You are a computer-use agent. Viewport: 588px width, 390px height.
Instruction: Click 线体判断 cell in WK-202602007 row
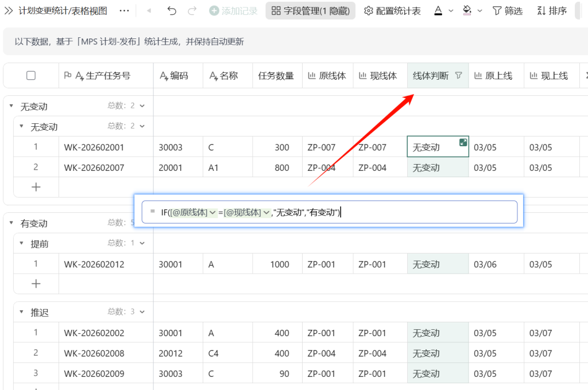(438, 167)
